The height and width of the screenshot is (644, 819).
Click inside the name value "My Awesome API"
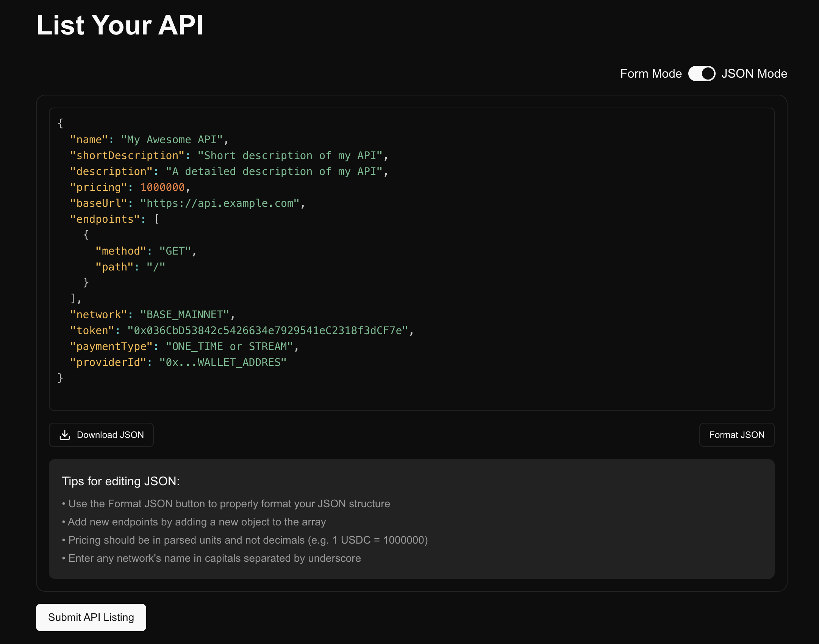pos(172,140)
